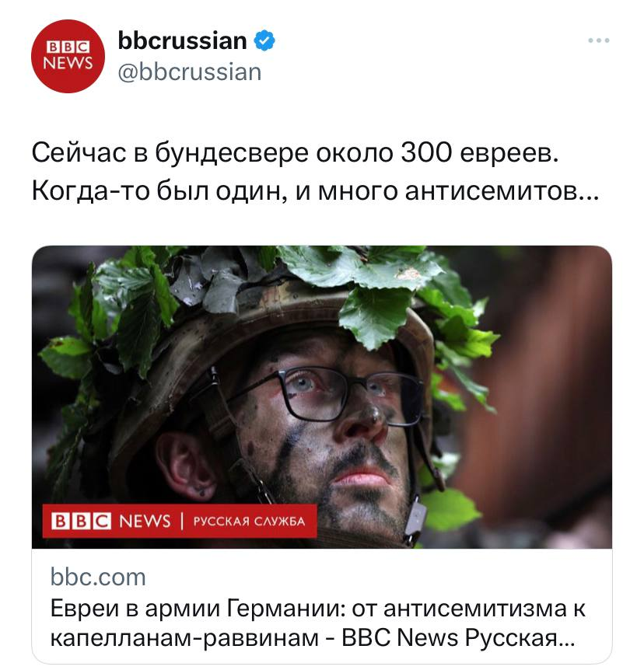
Task: Click the @bbcrussian handle
Action: 190,72
